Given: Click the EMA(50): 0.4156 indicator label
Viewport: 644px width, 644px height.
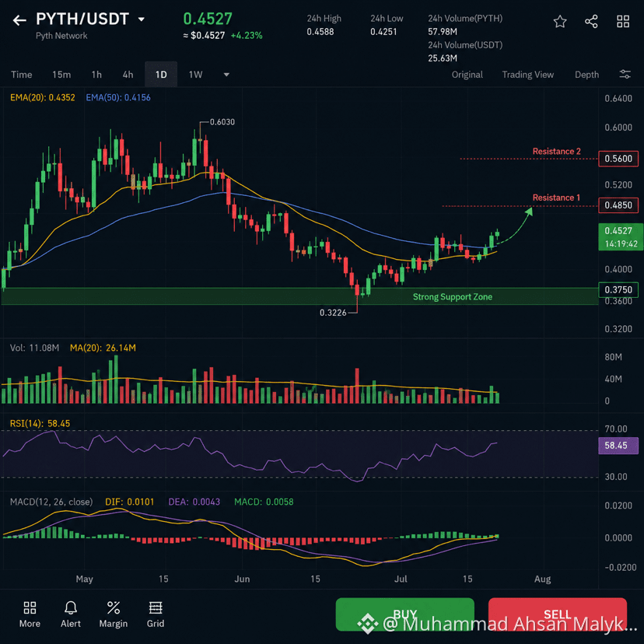Looking at the screenshot, I should 118,98.
